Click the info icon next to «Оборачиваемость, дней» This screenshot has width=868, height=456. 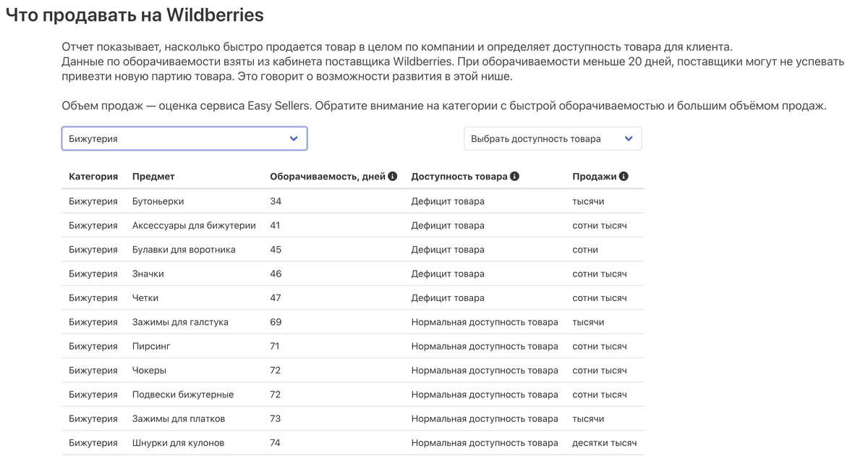391,175
